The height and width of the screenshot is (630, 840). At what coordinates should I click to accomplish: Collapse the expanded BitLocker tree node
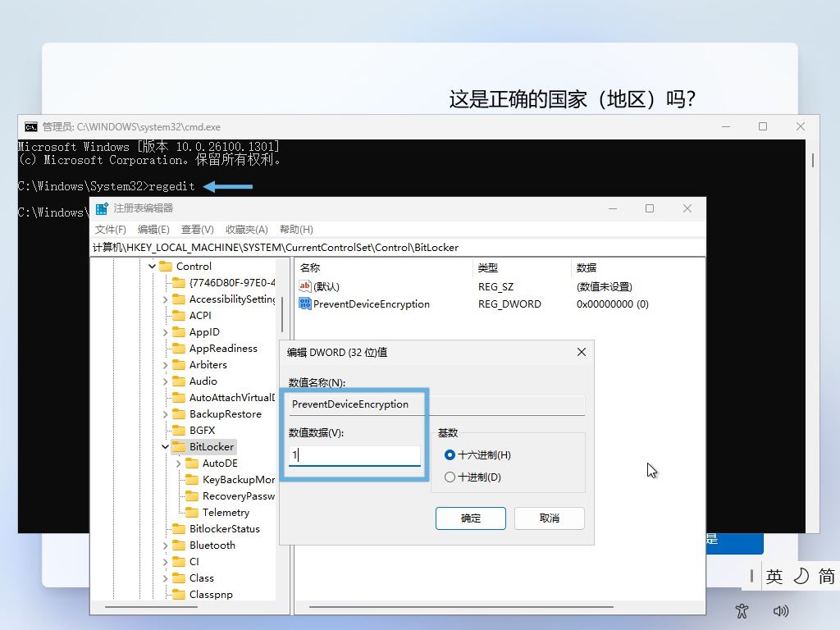(x=166, y=446)
